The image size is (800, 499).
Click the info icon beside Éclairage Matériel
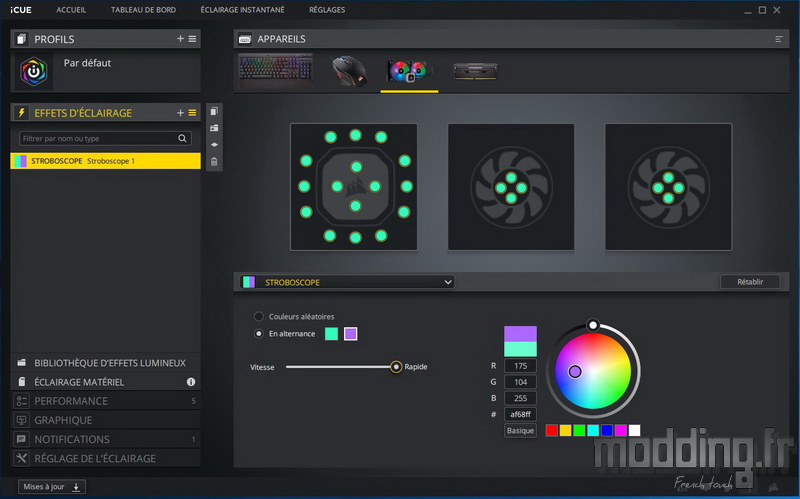191,382
